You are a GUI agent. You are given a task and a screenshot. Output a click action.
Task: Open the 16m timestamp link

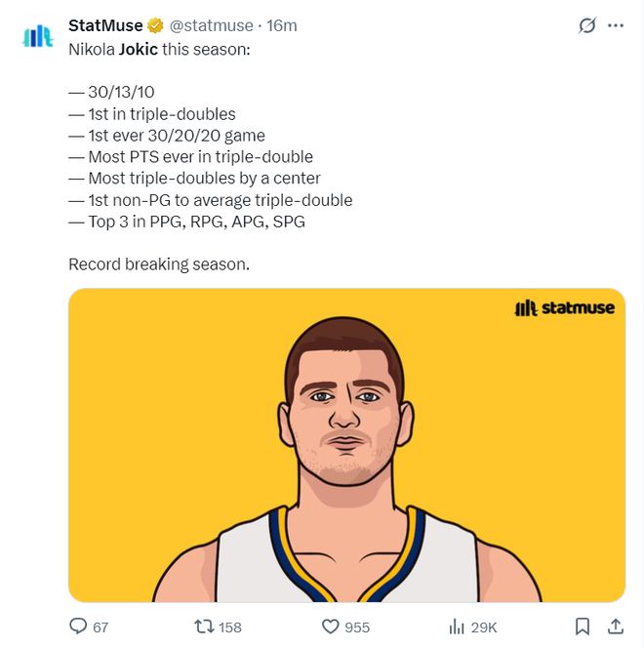tap(282, 25)
